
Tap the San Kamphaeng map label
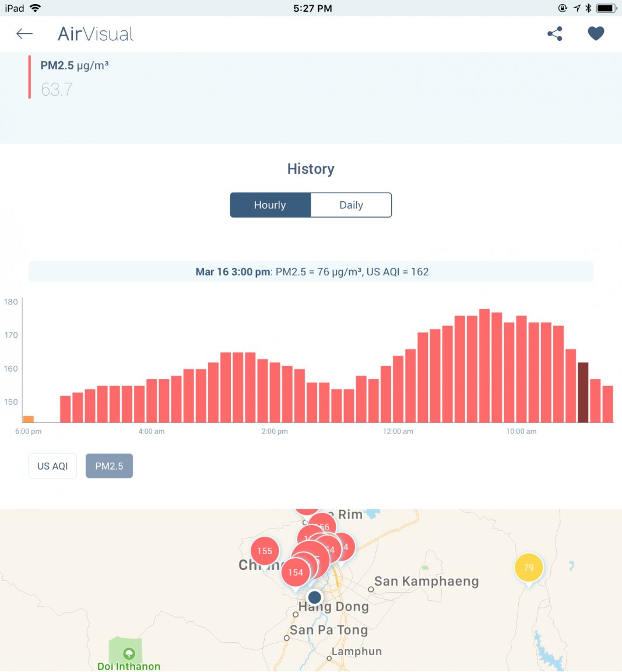coord(426,582)
